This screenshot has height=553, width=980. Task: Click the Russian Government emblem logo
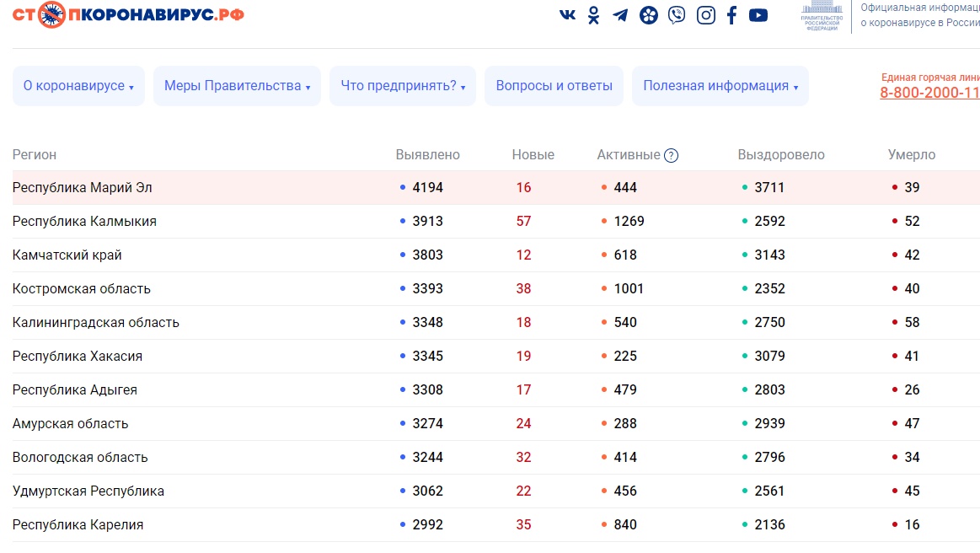(821, 16)
